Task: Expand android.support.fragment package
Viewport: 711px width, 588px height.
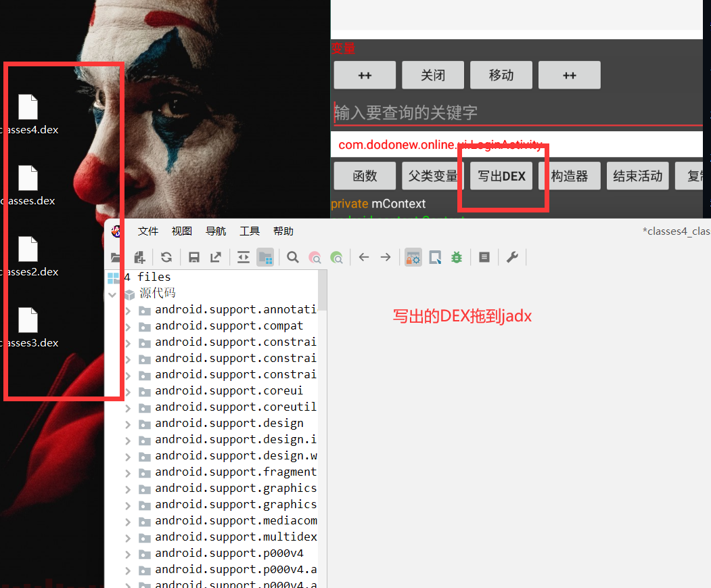Action: [x=128, y=473]
